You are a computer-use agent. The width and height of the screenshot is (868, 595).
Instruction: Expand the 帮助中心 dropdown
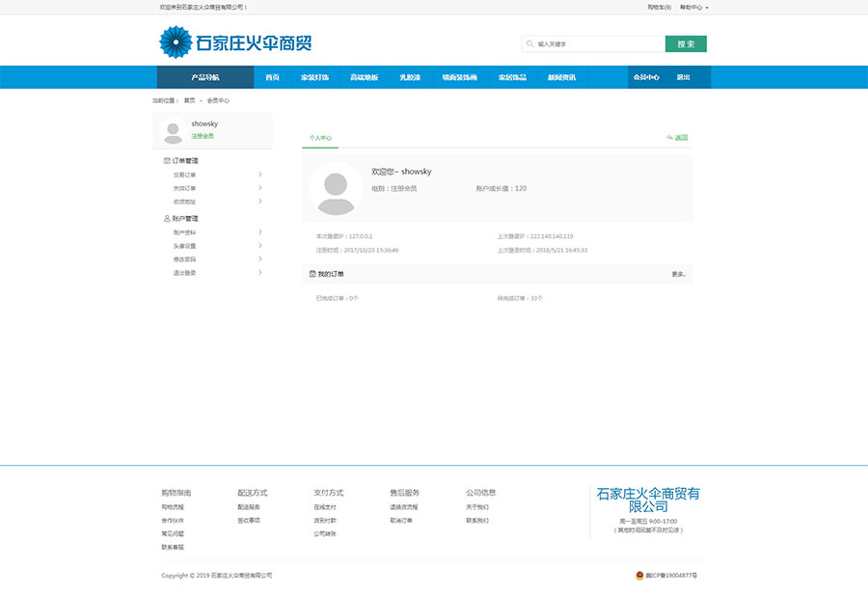[693, 7]
